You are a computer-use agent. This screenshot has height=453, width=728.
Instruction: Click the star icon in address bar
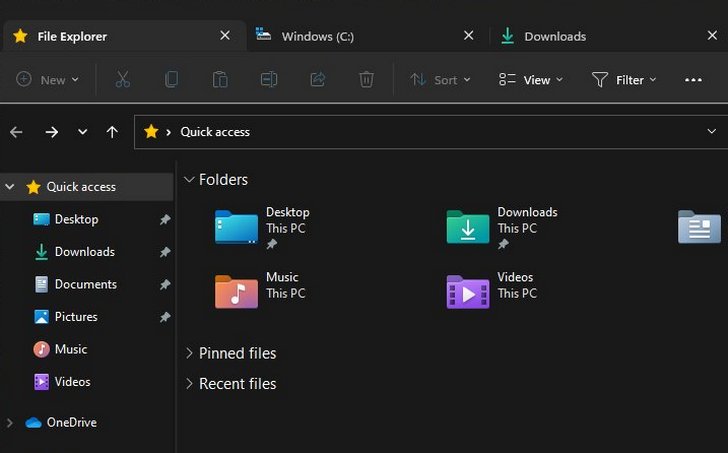pos(151,132)
